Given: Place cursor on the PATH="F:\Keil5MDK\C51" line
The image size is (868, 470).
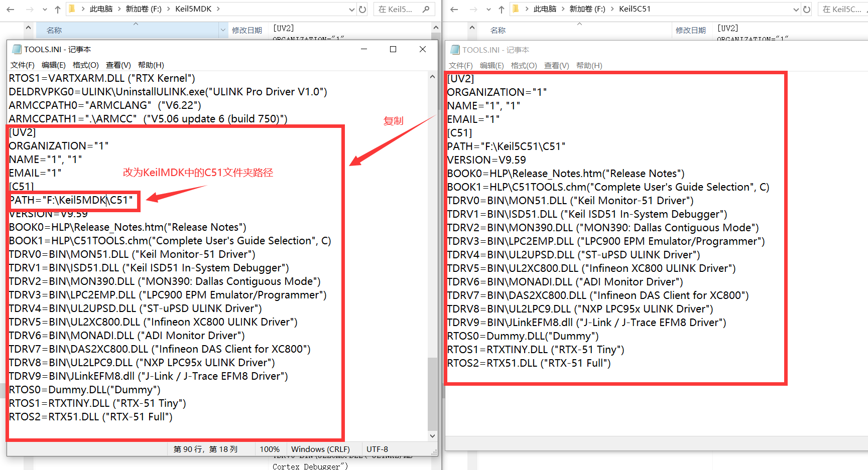Looking at the screenshot, I should click(71, 200).
